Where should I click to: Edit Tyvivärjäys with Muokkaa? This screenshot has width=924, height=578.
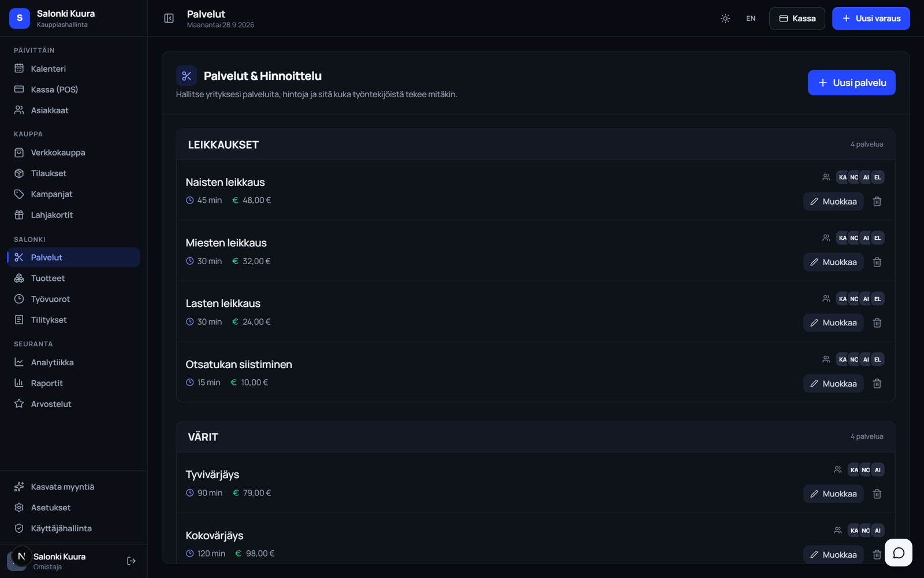[833, 494]
